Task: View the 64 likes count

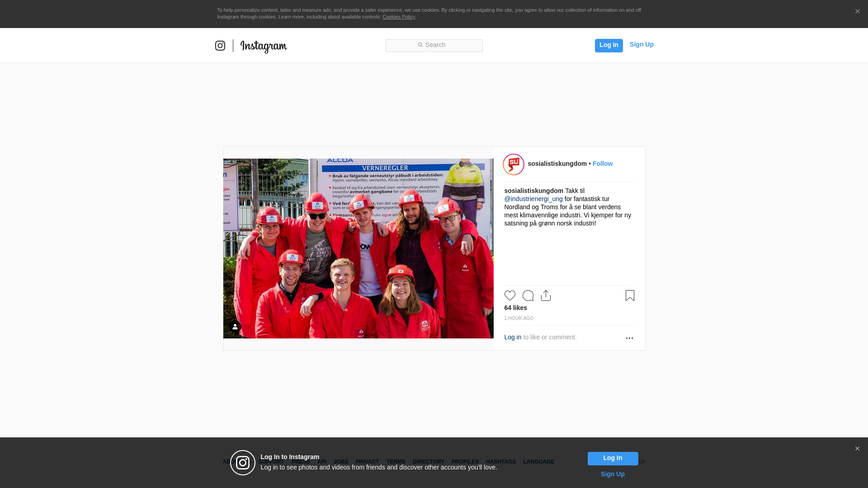Action: pyautogui.click(x=515, y=308)
